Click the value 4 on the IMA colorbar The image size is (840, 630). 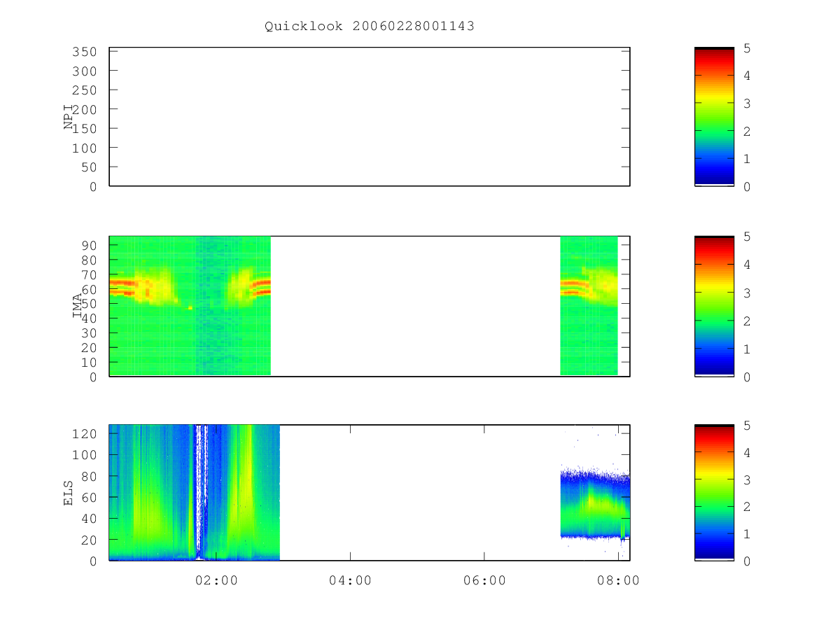tap(748, 265)
